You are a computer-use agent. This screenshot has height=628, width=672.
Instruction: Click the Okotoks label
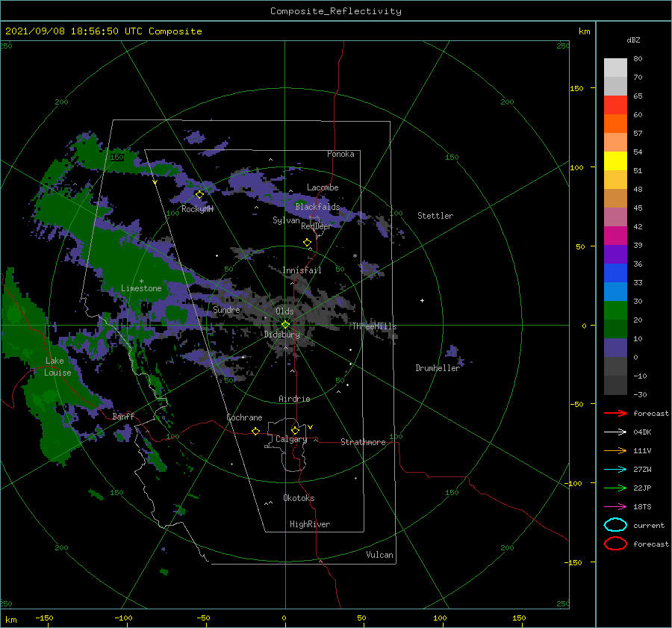click(299, 498)
